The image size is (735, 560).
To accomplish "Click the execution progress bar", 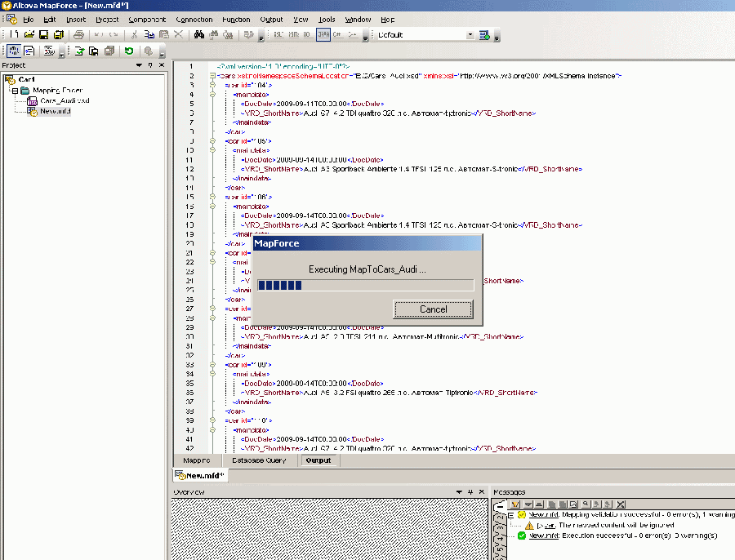I will coord(366,285).
